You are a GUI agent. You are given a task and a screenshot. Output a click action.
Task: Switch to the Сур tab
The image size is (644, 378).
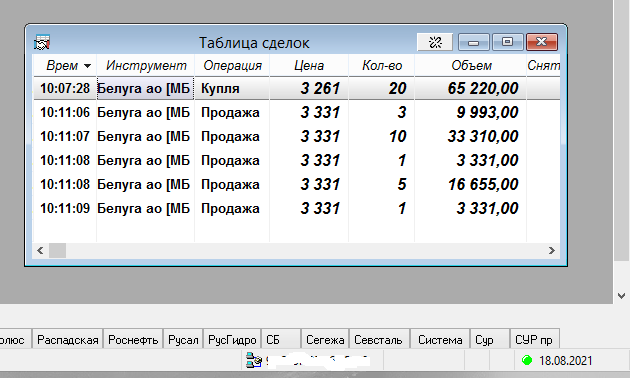click(x=490, y=340)
